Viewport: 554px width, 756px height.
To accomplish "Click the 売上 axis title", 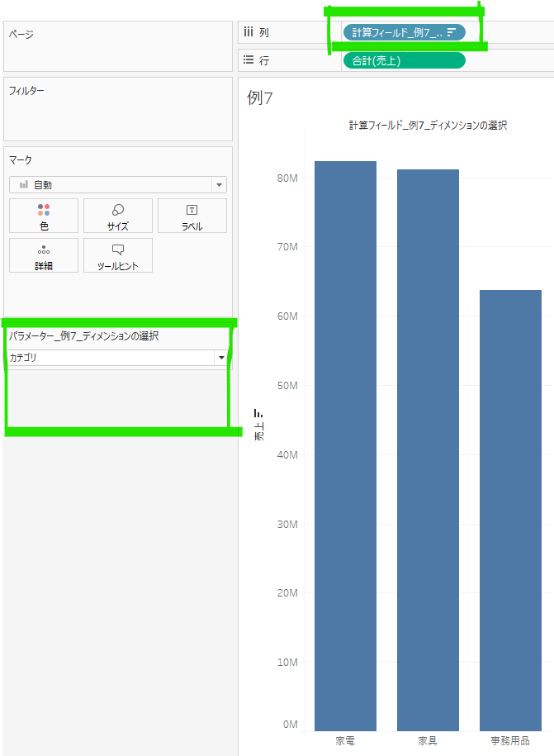I will 258,431.
